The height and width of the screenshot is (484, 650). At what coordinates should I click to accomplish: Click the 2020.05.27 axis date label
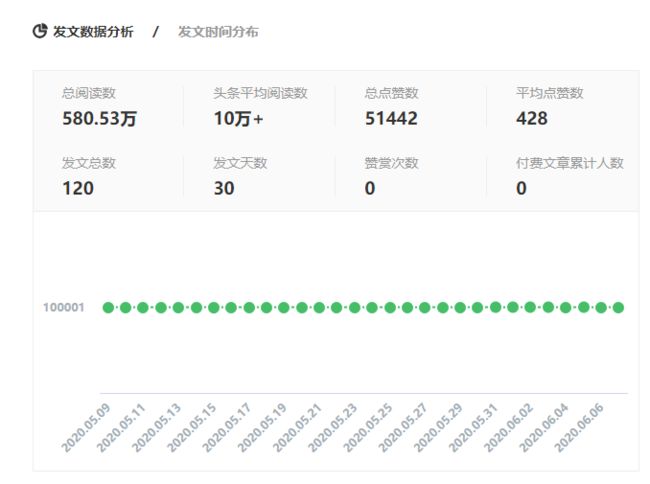[x=403, y=428]
